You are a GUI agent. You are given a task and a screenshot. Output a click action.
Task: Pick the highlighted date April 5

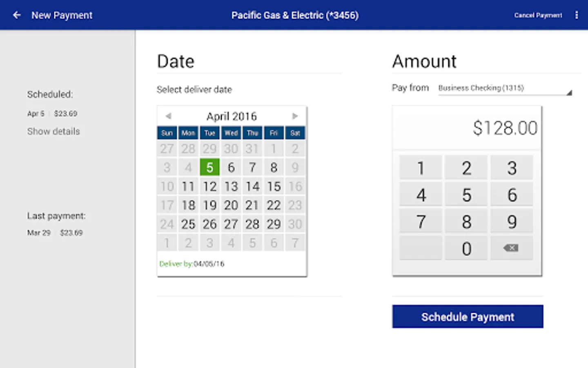pos(210,167)
